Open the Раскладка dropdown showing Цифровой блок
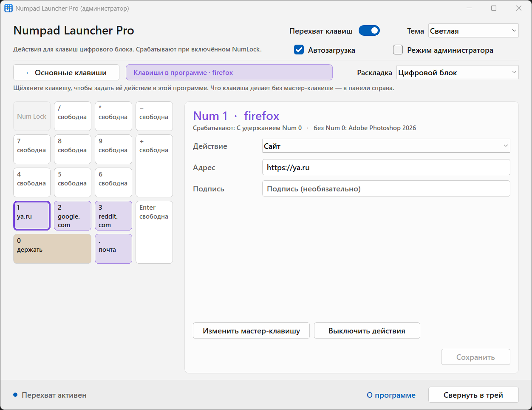 tap(458, 72)
